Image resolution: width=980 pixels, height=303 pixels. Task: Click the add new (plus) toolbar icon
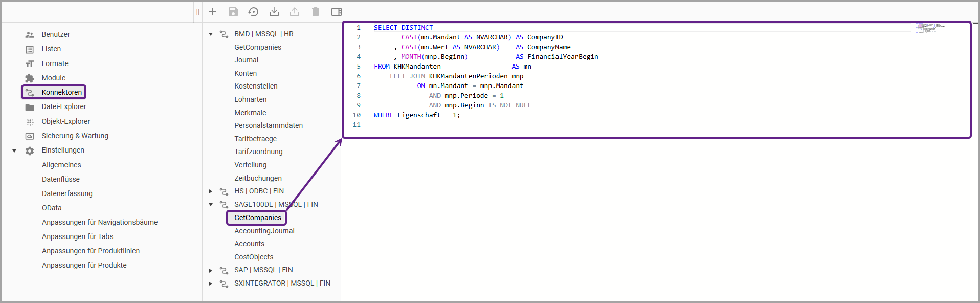(x=213, y=12)
